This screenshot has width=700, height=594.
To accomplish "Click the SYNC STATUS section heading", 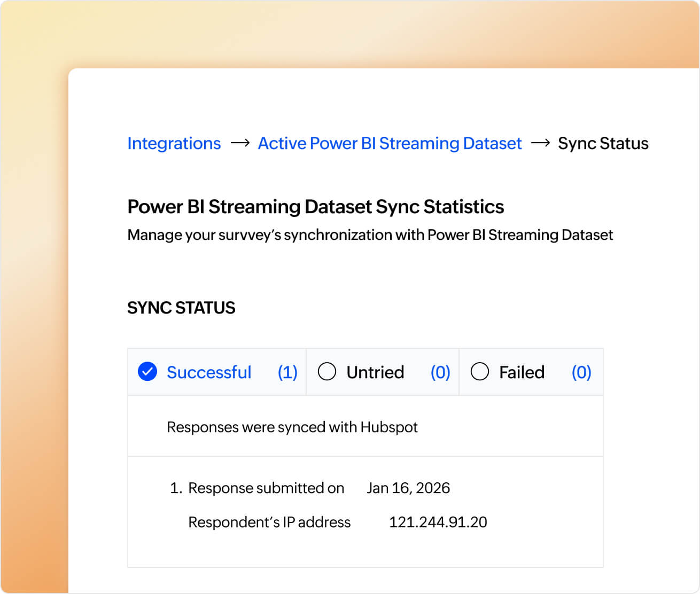I will point(181,308).
